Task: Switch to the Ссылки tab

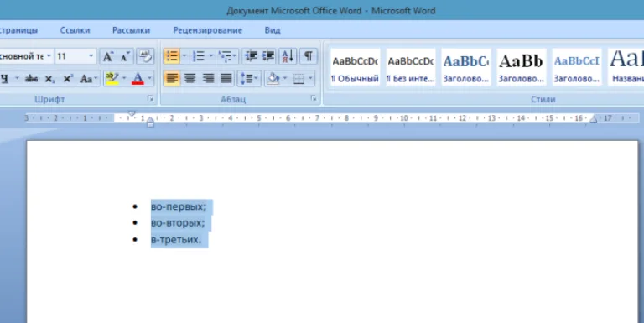Action: (75, 30)
